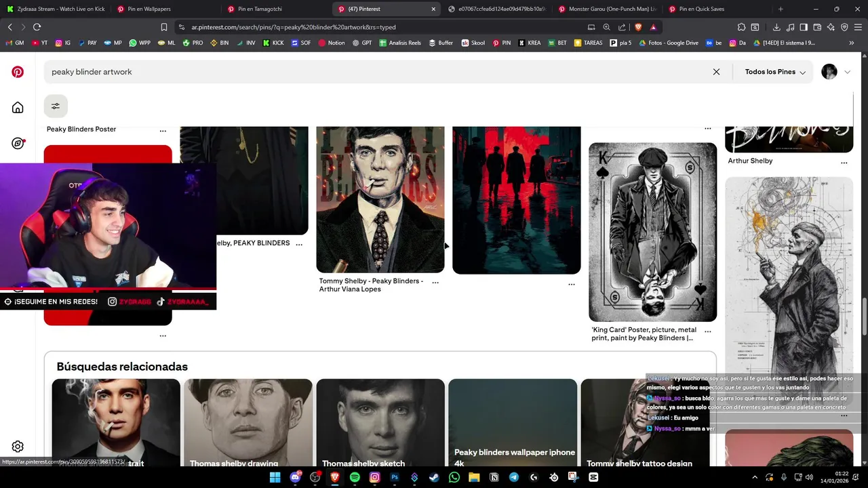
Task: Click the page vertical scrollbar thumb
Action: point(864,317)
